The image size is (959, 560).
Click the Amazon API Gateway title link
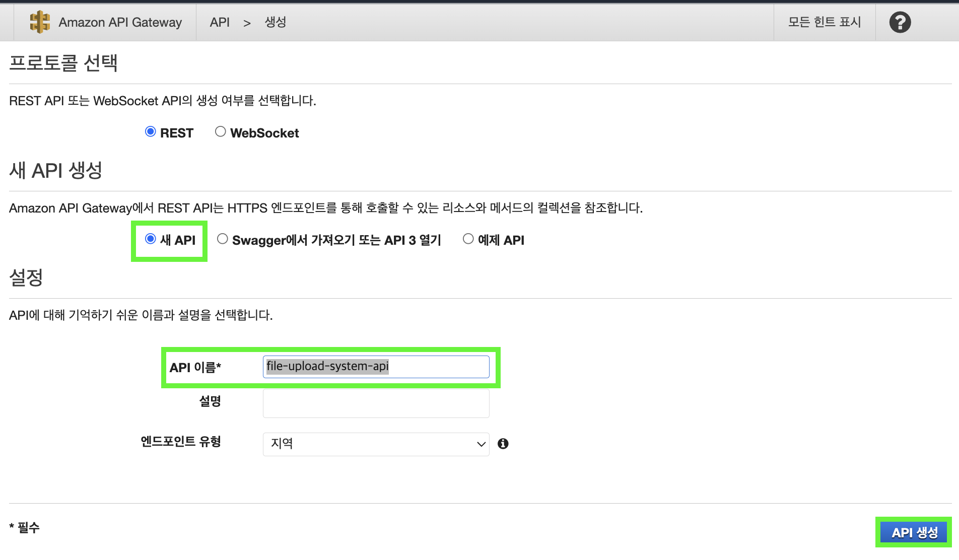[x=120, y=22]
